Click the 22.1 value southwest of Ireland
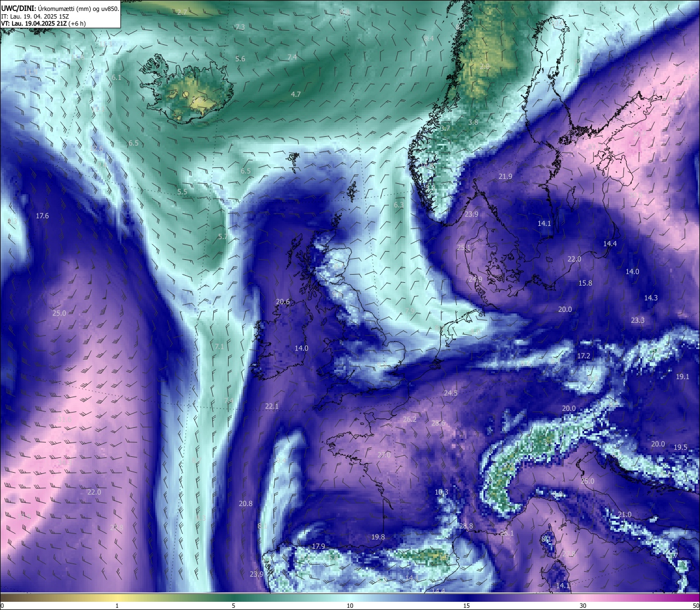This screenshot has width=700, height=610. pos(272,406)
